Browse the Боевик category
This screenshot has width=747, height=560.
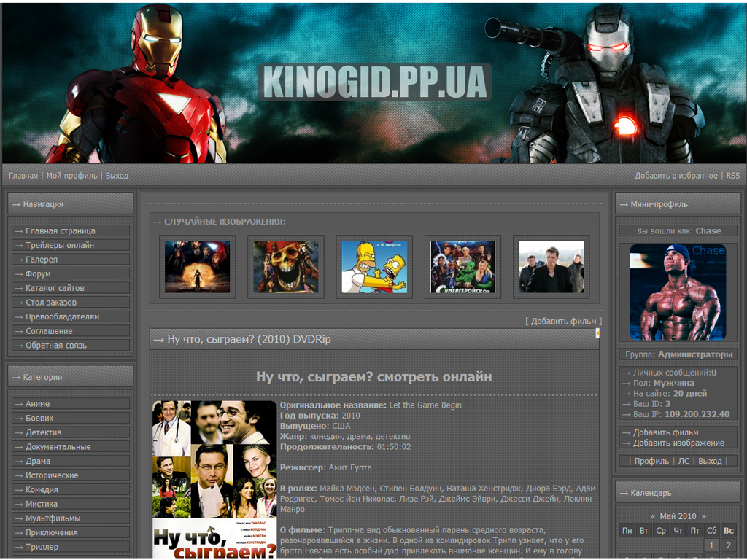click(x=71, y=418)
